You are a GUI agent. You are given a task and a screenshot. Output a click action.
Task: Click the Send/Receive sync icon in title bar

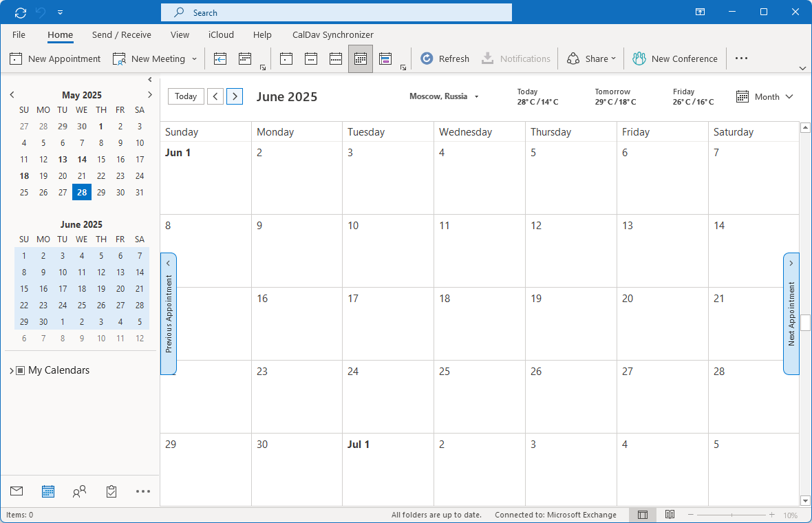pos(20,12)
